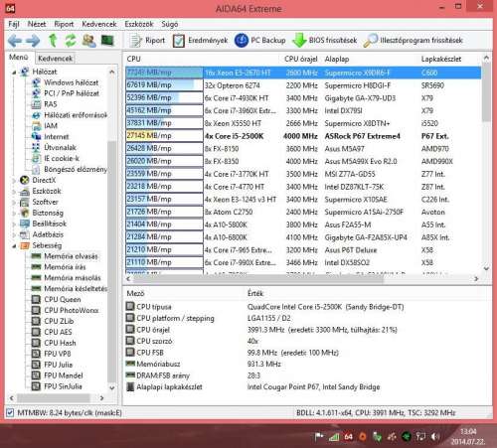Collapse the Hálózat tree node
This screenshot has width=497, height=448.
14,72
